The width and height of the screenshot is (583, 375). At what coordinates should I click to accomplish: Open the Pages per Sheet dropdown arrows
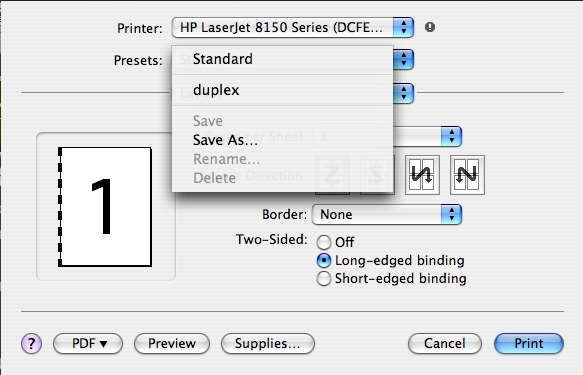(x=451, y=136)
